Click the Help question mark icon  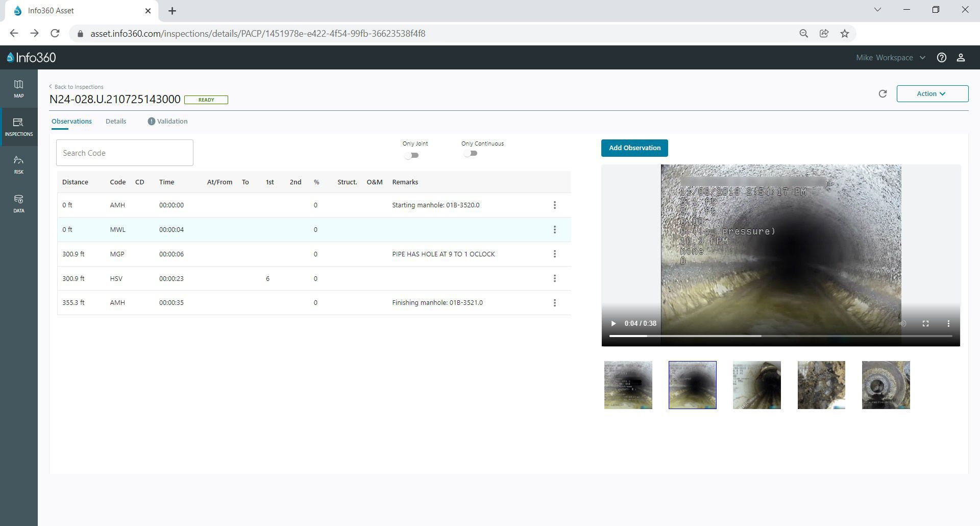tap(942, 57)
